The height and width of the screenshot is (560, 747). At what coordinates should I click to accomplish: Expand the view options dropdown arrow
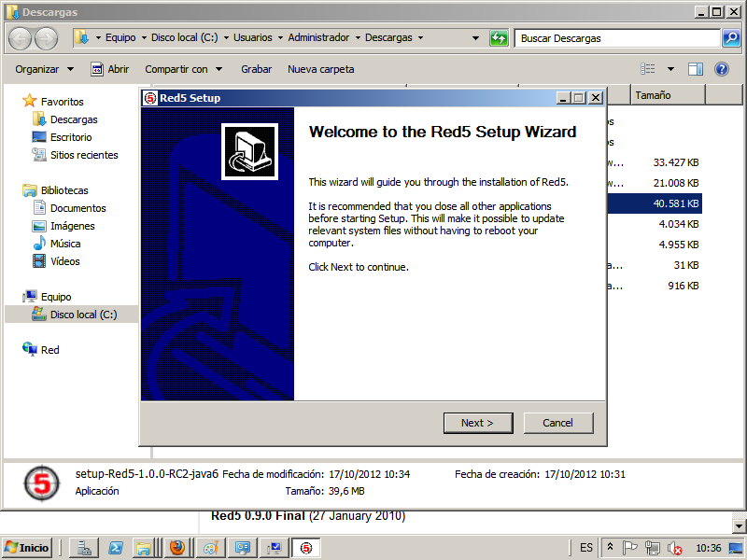point(670,69)
